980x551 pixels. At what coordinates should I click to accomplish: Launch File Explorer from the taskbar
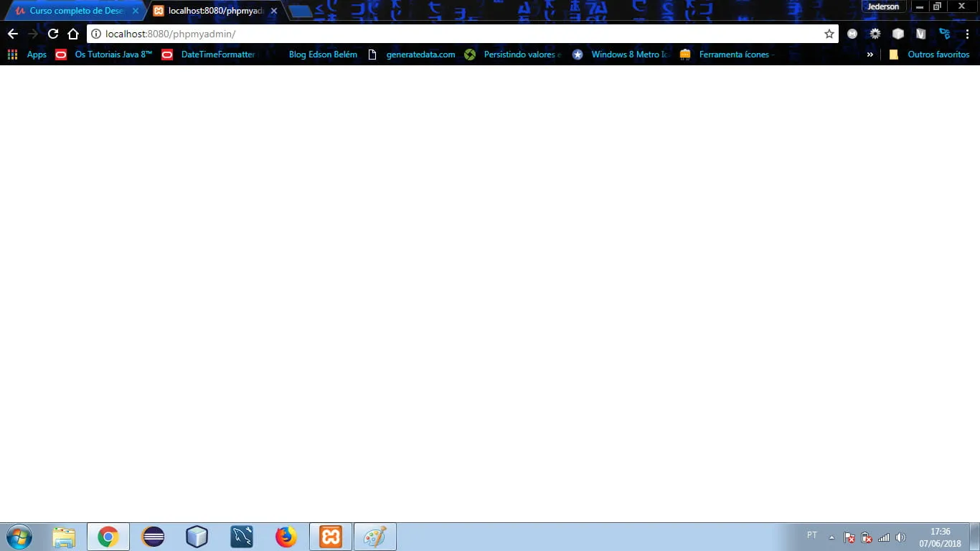click(x=64, y=537)
